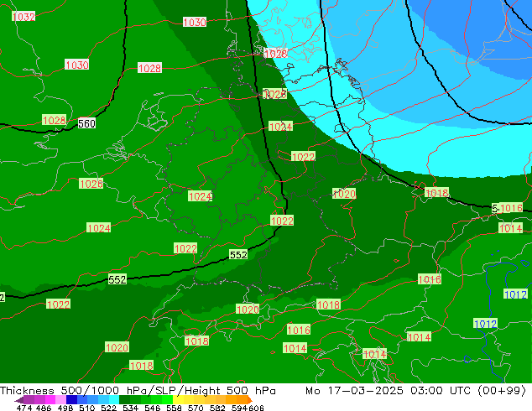Click the 498 legend value
The height and width of the screenshot is (411, 532).
pyautogui.click(x=65, y=408)
